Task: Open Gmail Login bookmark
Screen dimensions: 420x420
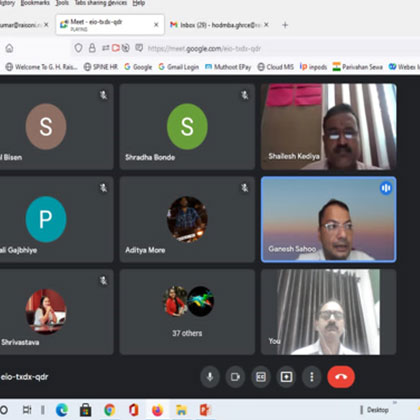Action: (x=179, y=67)
